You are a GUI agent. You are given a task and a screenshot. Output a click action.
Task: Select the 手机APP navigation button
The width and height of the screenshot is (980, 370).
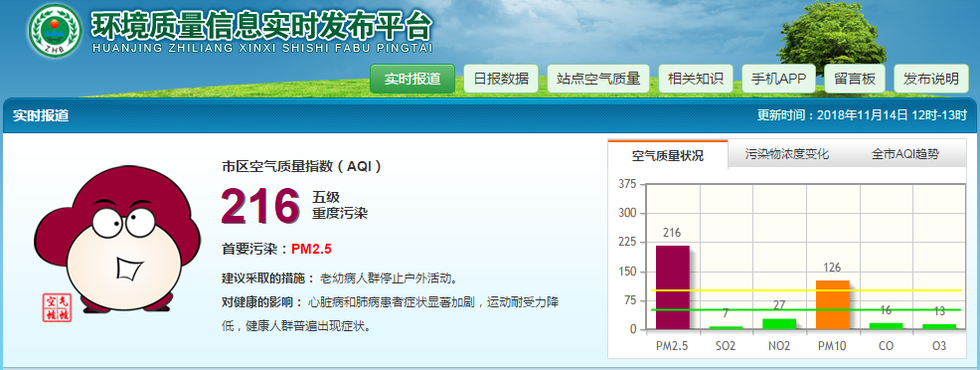point(779,79)
